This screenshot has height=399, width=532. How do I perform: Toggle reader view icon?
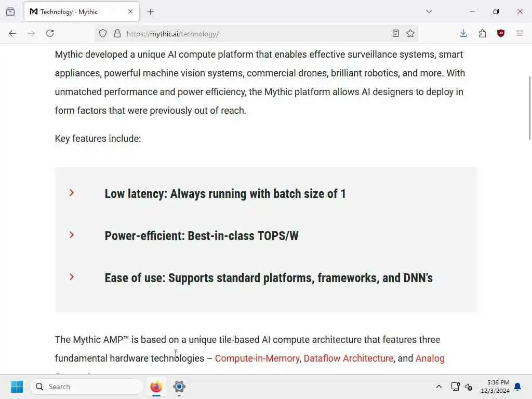click(x=395, y=33)
